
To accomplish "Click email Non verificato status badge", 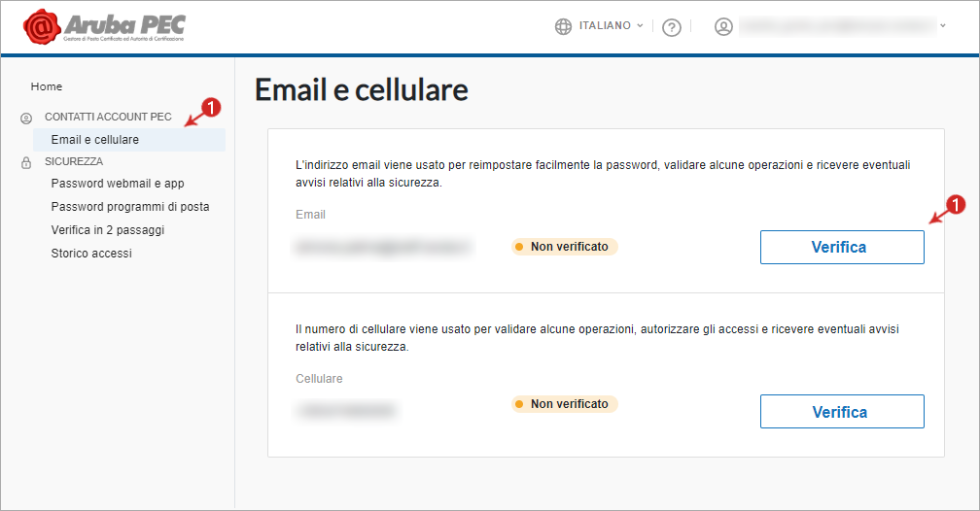I will pos(564,247).
